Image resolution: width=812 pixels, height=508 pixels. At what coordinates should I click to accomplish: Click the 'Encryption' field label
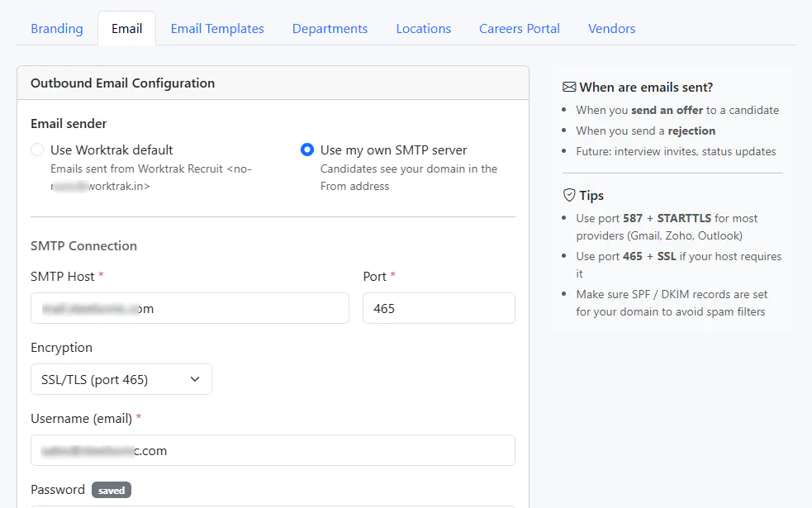[x=62, y=348]
